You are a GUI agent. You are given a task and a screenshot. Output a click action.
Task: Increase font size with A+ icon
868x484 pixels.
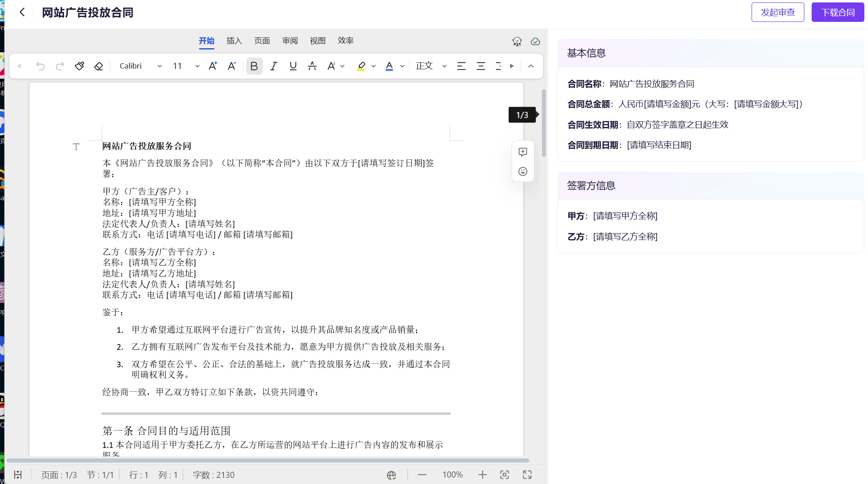(213, 66)
